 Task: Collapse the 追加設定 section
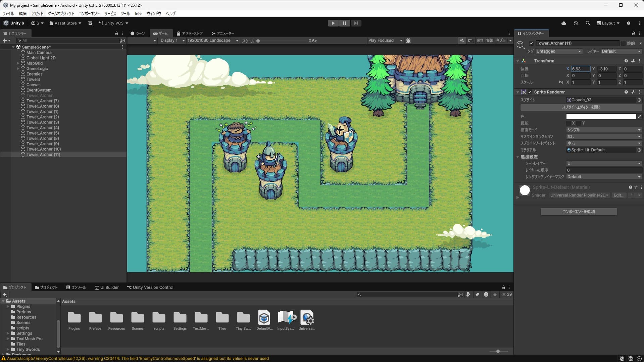517,157
